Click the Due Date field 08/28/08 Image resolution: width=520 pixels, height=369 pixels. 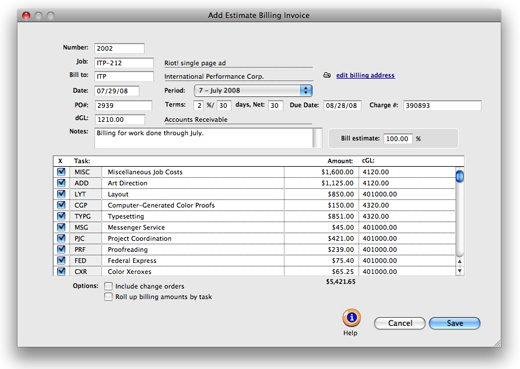coord(342,106)
